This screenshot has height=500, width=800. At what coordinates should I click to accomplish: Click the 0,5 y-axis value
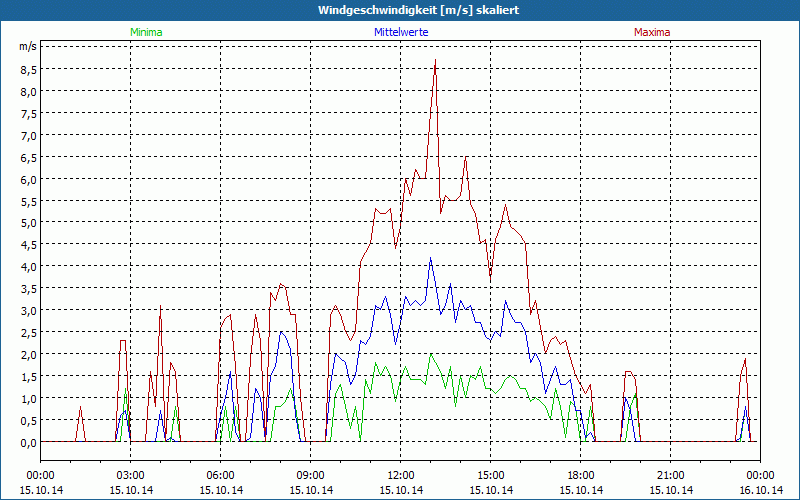coord(29,420)
